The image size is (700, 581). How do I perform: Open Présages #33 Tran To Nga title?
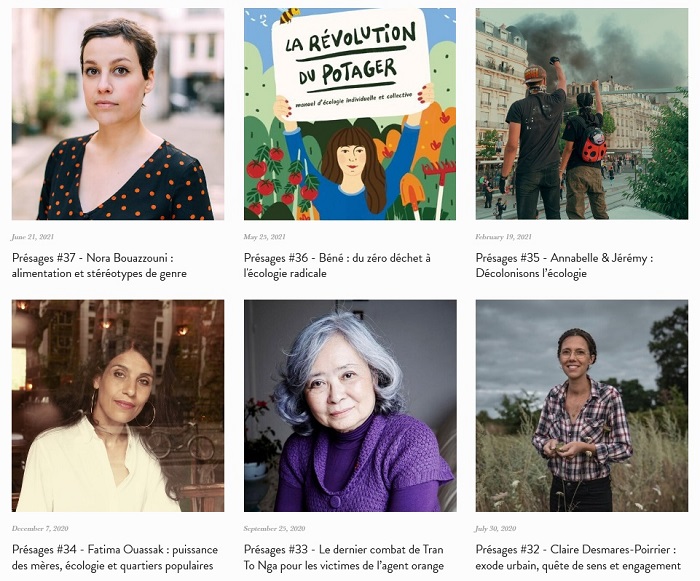344,557
